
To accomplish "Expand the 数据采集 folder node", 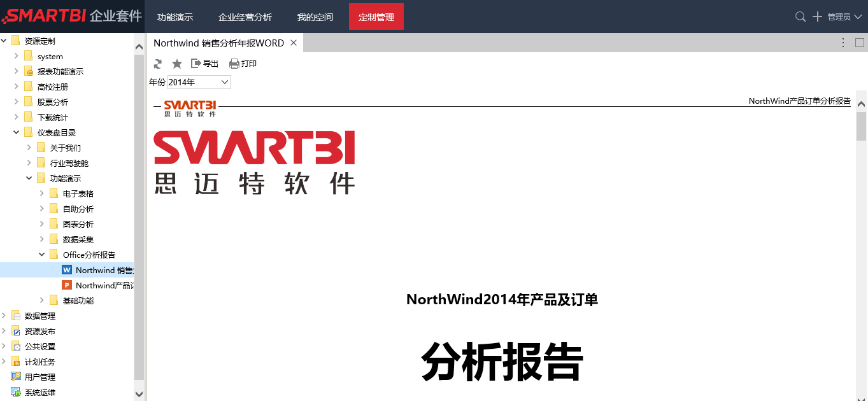I will pos(42,239).
